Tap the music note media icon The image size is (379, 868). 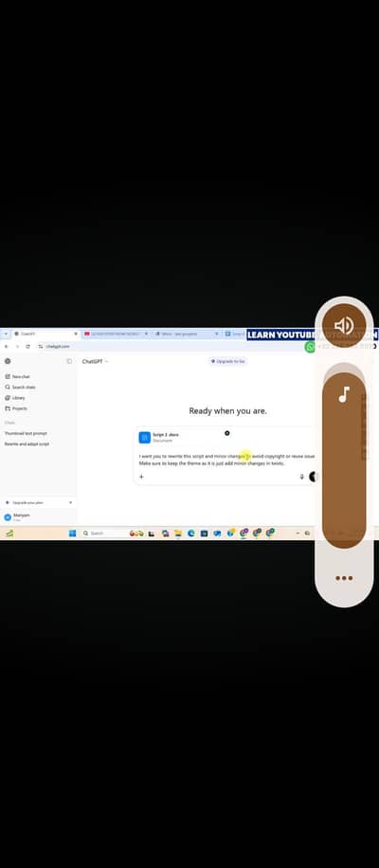[x=344, y=395]
